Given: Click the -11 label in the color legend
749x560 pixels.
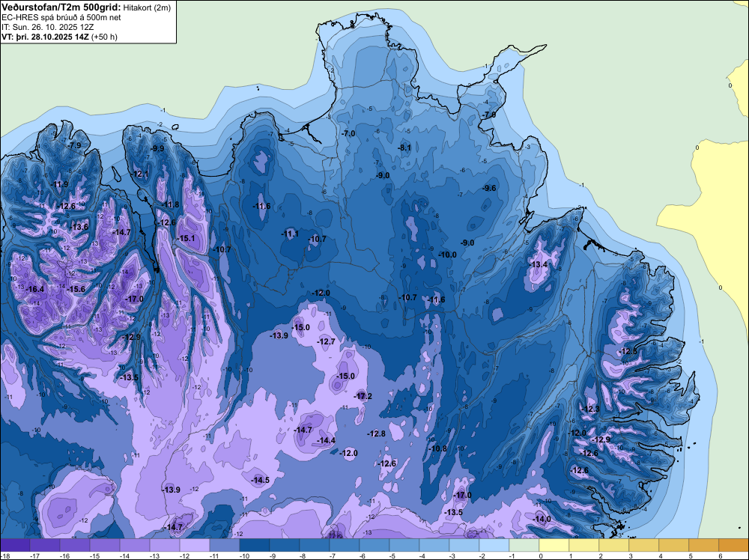Looking at the screenshot, I should pyautogui.click(x=214, y=556).
